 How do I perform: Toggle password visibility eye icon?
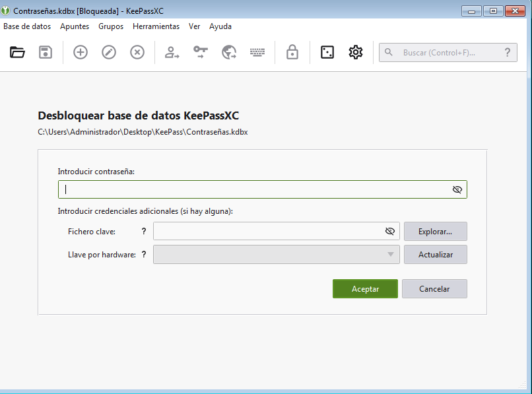[457, 189]
